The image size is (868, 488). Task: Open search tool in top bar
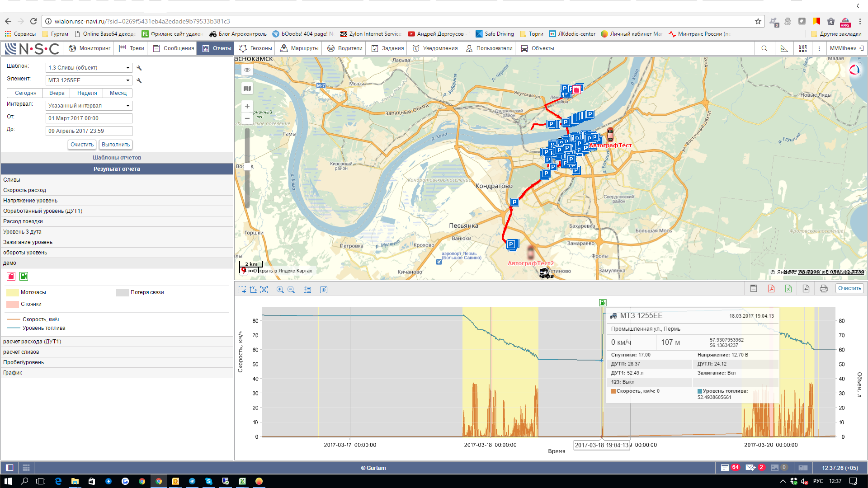tap(764, 48)
